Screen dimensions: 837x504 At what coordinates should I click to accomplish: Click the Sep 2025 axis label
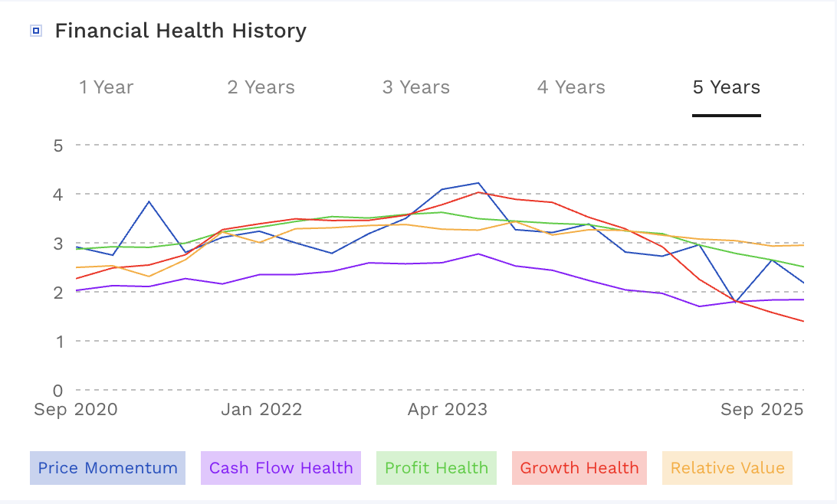coord(761,409)
